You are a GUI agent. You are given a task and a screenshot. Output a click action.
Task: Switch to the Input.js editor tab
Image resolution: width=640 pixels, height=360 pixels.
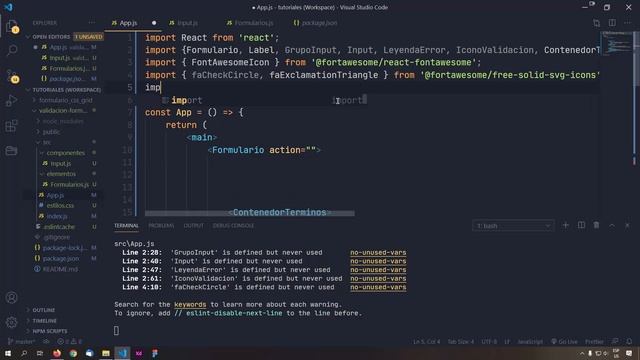(x=187, y=23)
